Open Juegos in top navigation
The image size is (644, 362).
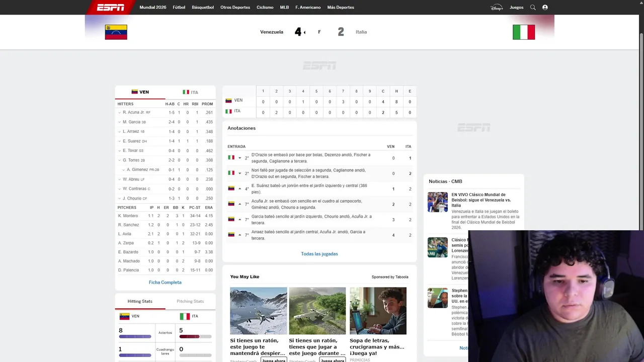516,8
